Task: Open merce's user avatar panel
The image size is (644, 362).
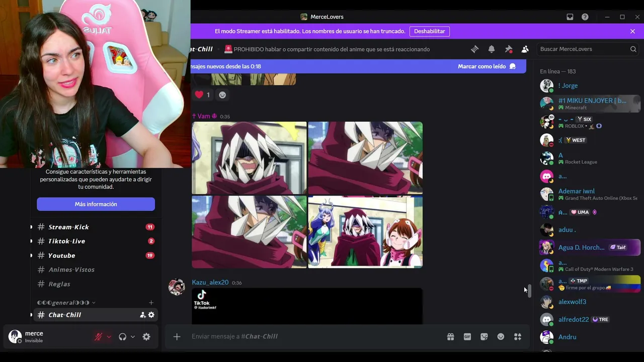Action: pos(15,336)
